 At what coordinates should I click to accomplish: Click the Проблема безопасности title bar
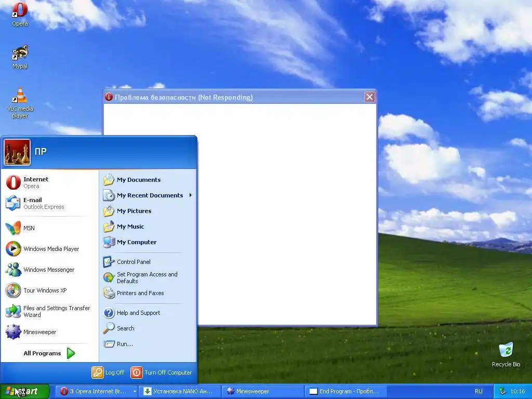pos(240,97)
